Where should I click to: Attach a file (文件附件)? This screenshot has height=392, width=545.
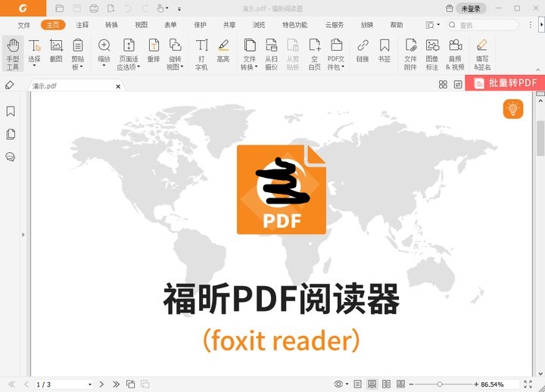[x=410, y=54]
